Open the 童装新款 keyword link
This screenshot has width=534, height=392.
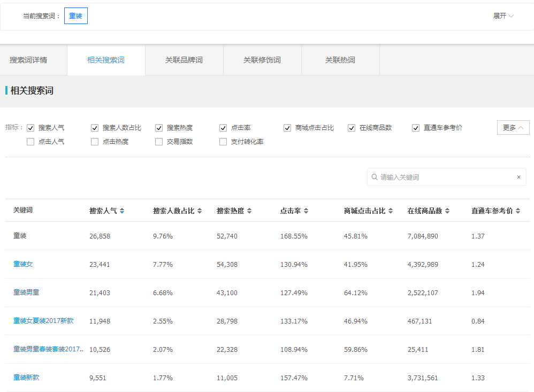(26, 378)
